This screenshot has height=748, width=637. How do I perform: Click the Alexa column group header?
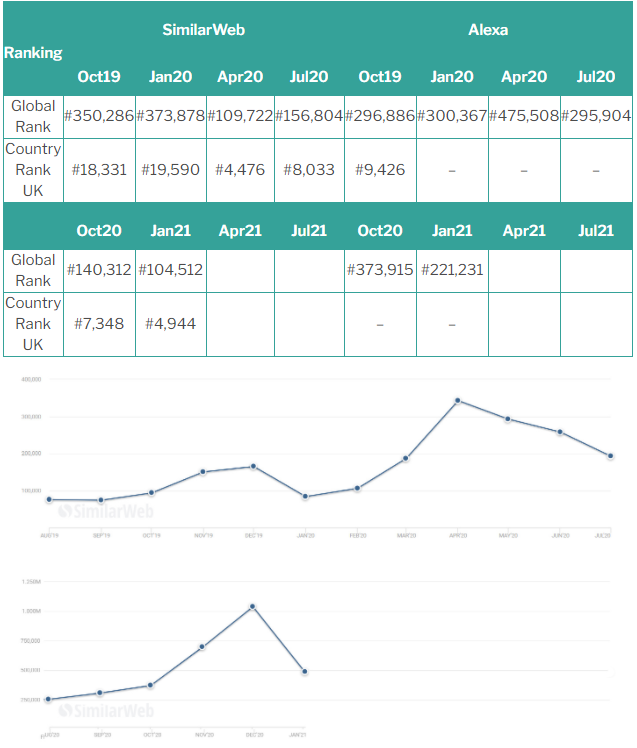(488, 29)
